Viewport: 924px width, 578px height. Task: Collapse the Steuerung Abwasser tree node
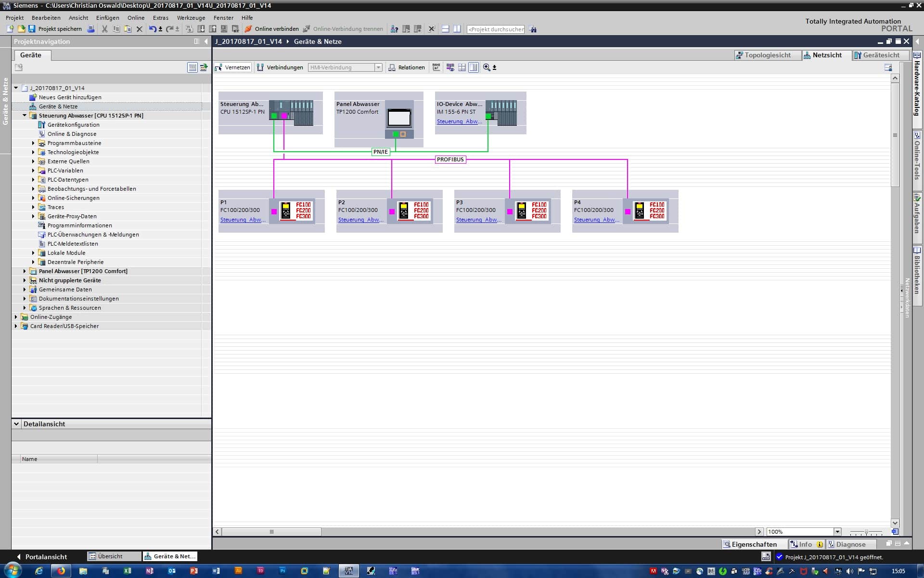25,116
